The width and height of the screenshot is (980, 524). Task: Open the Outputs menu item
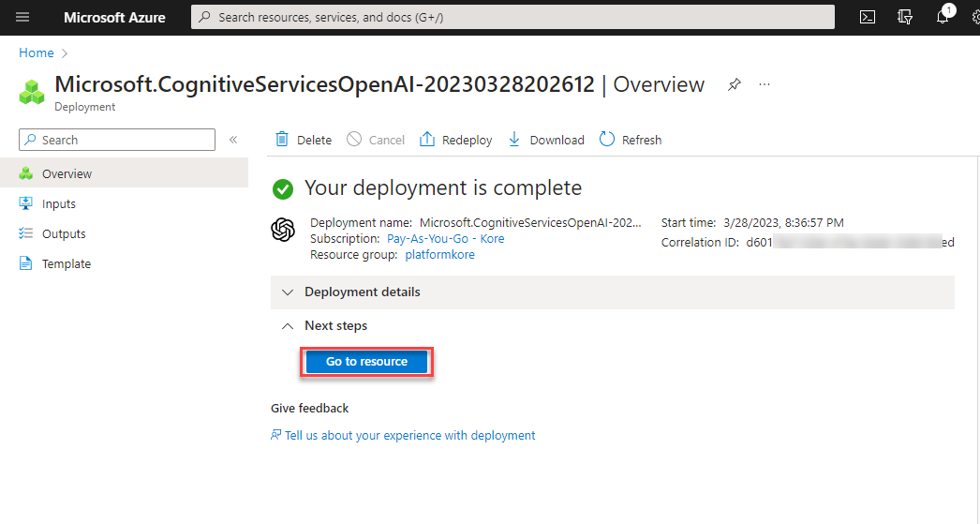tap(63, 234)
